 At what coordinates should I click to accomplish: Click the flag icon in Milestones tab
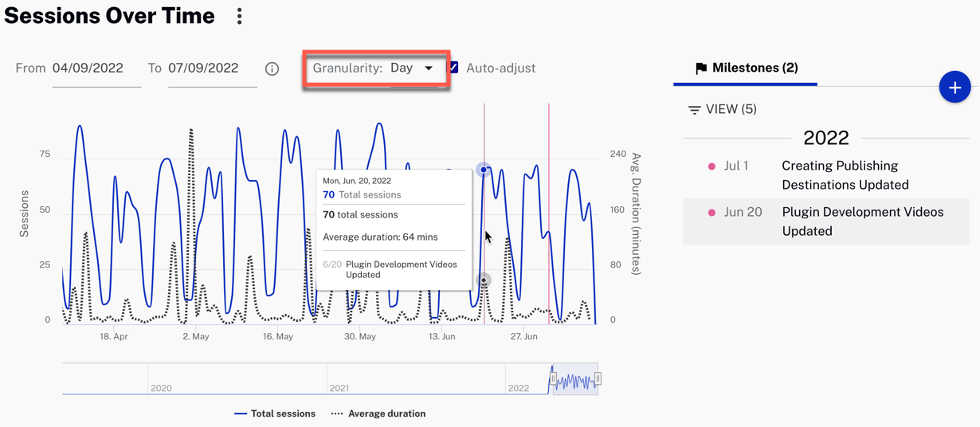[701, 69]
